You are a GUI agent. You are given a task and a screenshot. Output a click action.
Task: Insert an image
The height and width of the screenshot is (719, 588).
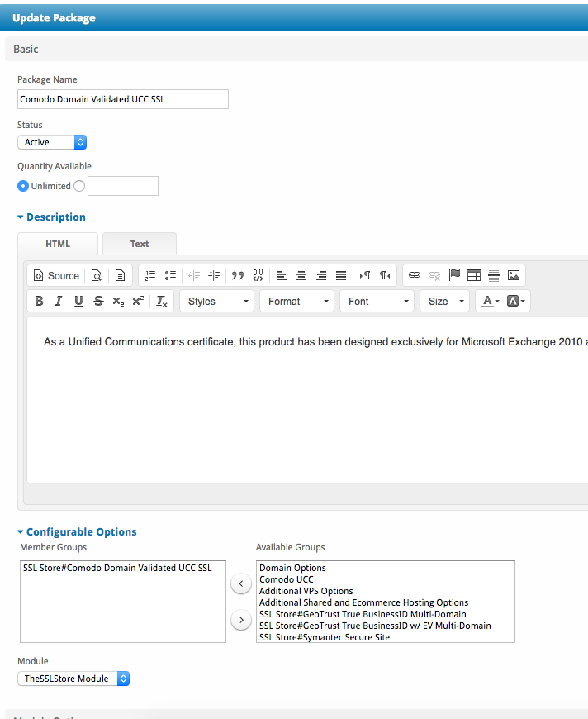514,275
